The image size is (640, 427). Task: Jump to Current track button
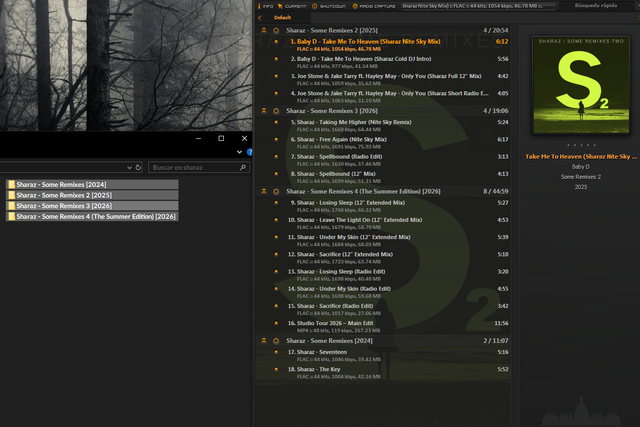coord(292,6)
